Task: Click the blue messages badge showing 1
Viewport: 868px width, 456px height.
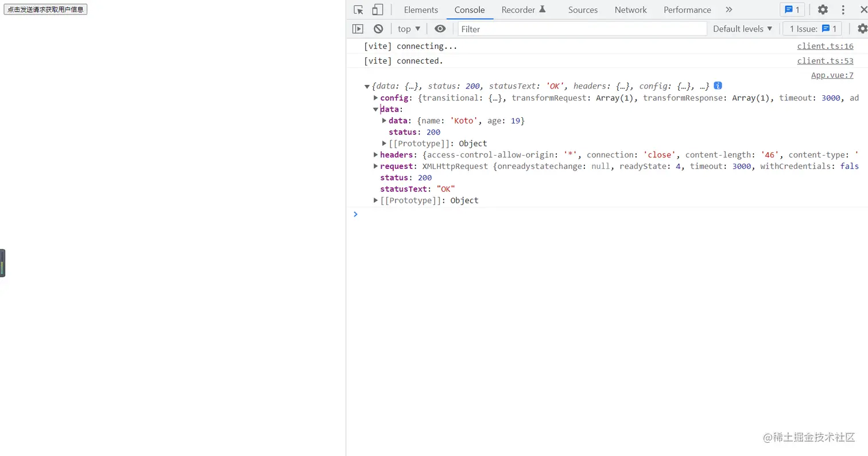Action: pos(792,10)
